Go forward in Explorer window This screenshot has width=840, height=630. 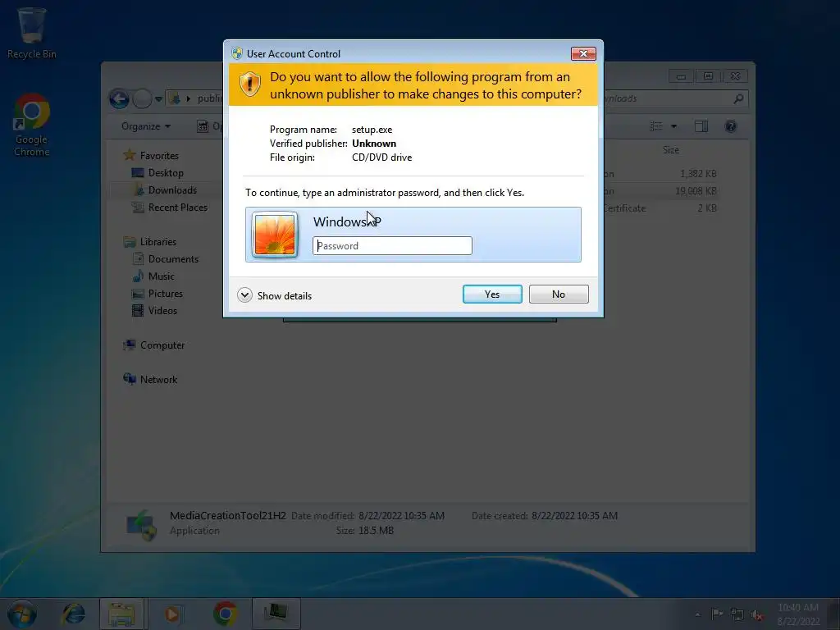[x=142, y=98]
